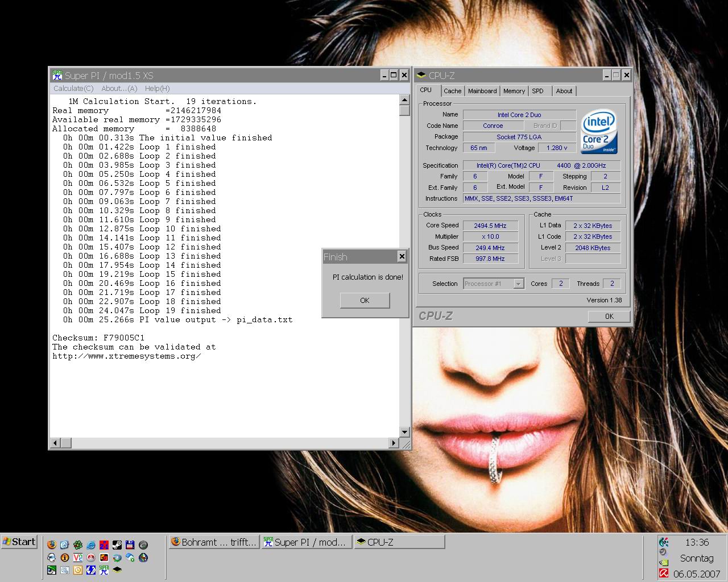Screen dimensions: 728x582
Task: Open the About...(A) menu in Super PI
Action: pos(119,89)
